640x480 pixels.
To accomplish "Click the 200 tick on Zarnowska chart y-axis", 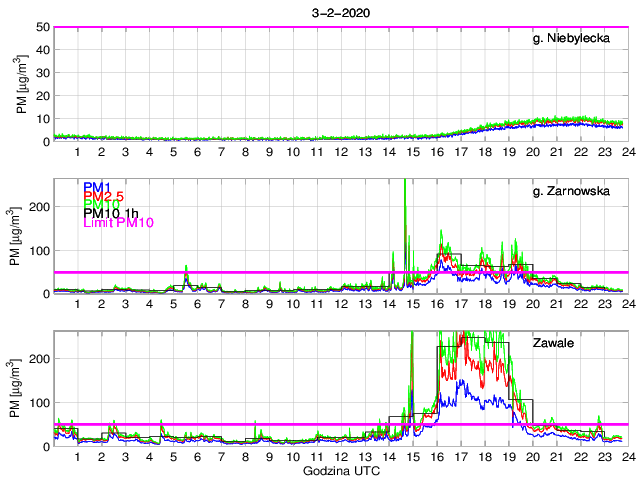I will (39, 206).
